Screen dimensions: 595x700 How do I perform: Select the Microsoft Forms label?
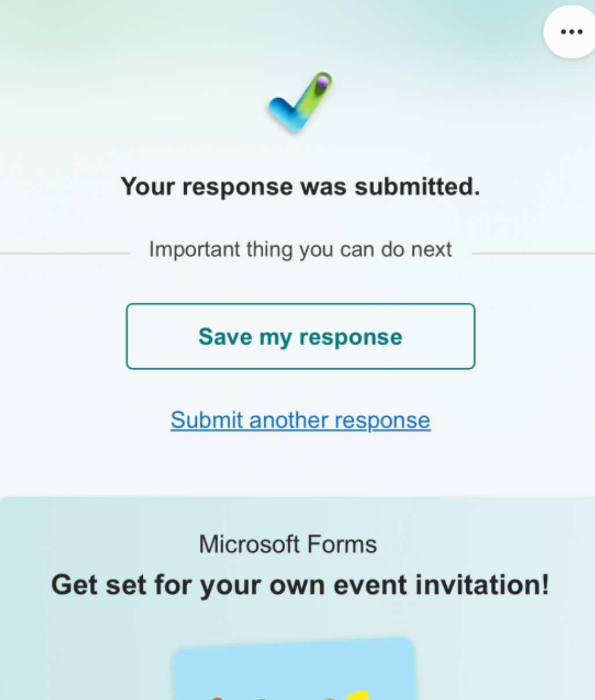click(287, 545)
